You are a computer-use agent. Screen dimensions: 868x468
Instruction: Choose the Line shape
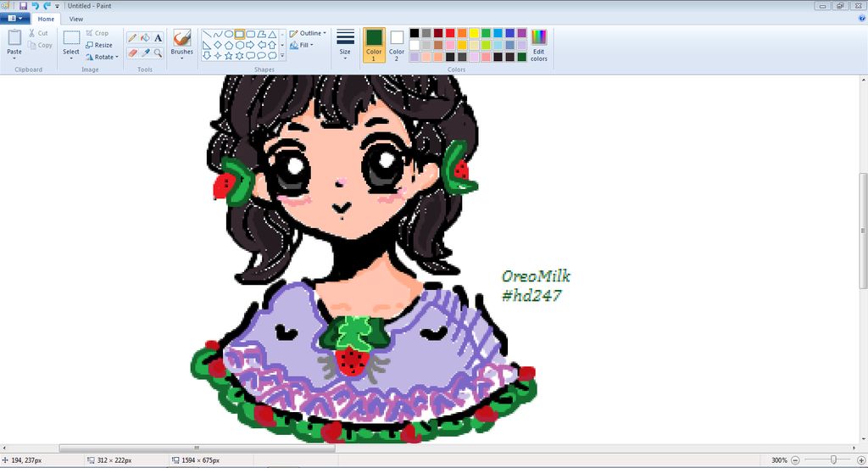point(207,35)
